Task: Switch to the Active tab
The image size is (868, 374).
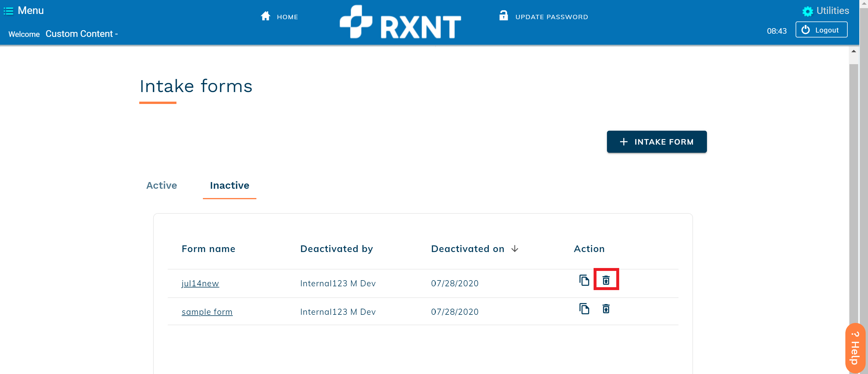Action: click(161, 185)
